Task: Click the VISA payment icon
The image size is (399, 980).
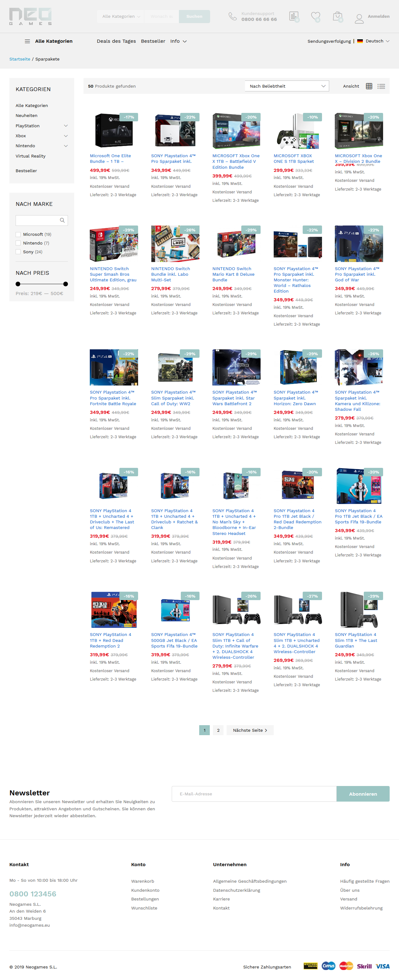Action: (383, 966)
